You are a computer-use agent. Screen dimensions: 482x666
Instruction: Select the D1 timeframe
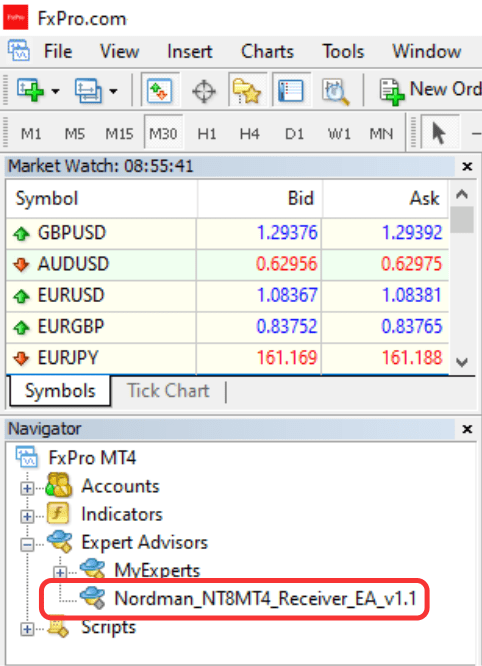(x=294, y=134)
